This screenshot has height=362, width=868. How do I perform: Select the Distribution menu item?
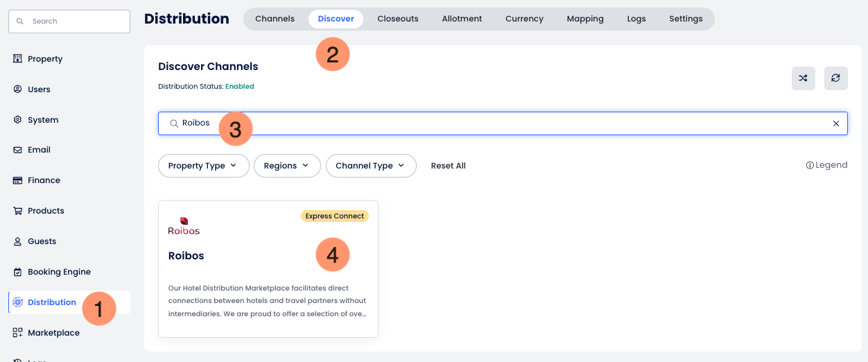click(69, 302)
